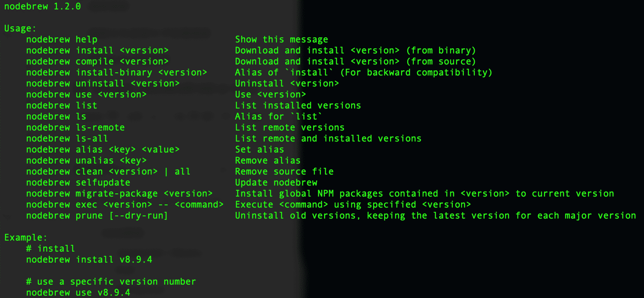Image resolution: width=644 pixels, height=298 pixels.
Task: Click the "nodebrew install <version>" usage command
Action: tap(97, 51)
